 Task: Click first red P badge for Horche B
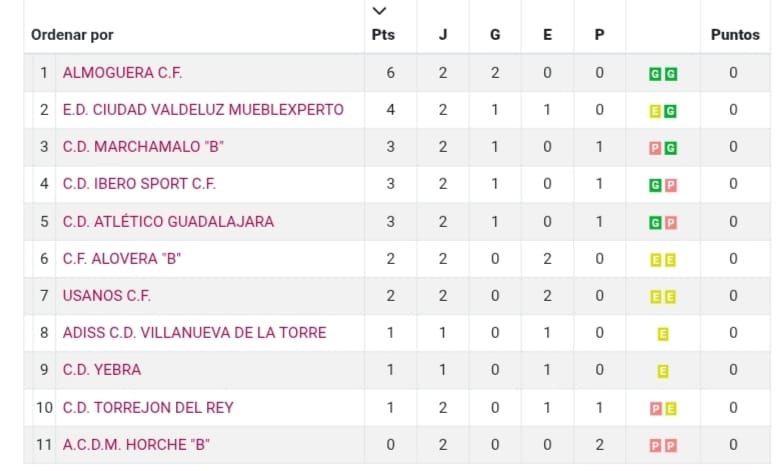(x=655, y=446)
